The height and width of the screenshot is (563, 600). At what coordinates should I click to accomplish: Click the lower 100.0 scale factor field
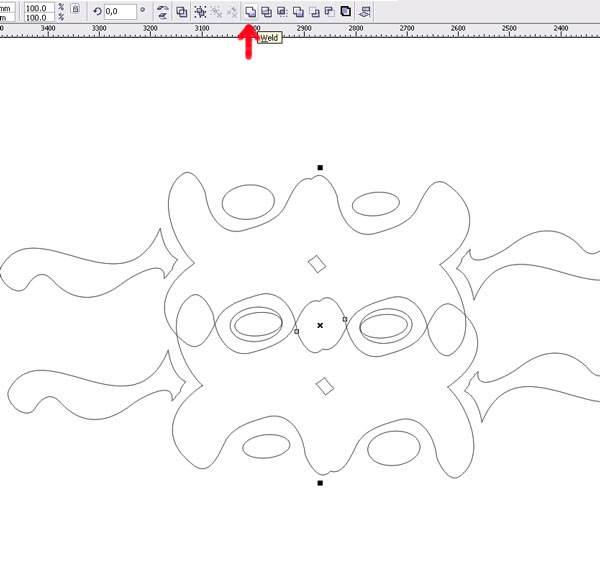(x=39, y=18)
